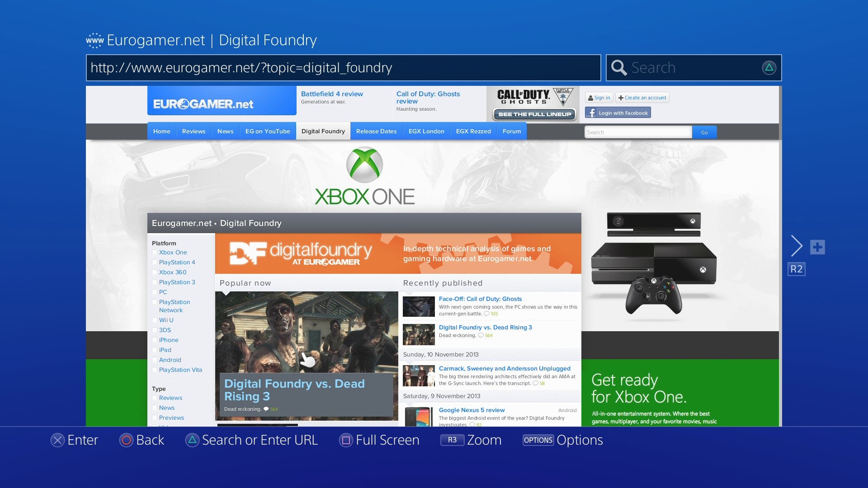The height and width of the screenshot is (488, 868).
Task: Enable the Reviews type checkbox
Action: pyautogui.click(x=155, y=398)
